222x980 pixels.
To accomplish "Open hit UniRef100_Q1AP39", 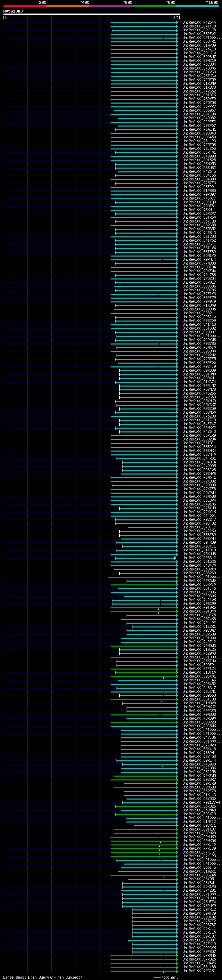I will tap(199, 45).
